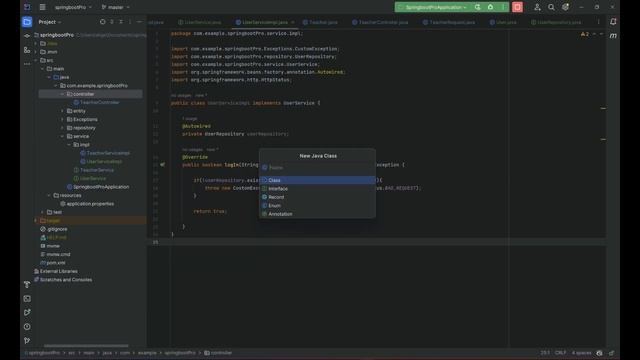Click the expand selected icon in Project panel
The image size is (640, 360).
112,22
